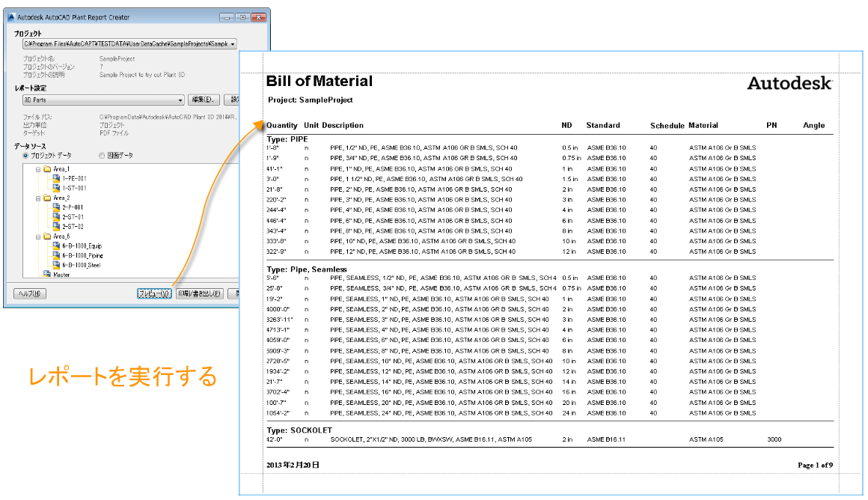
Task: Click the 'Page 1 of 9' footer
Action: point(815,465)
